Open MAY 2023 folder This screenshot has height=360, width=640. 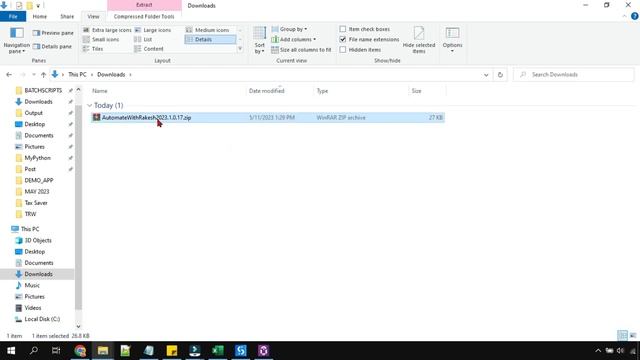(37, 191)
